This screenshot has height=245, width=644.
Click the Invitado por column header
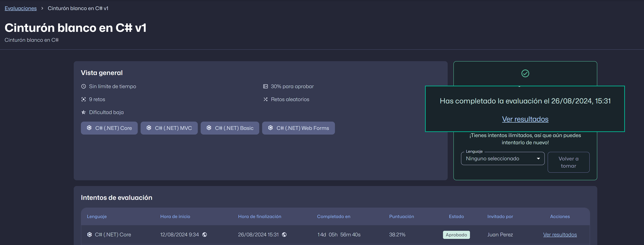click(500, 217)
